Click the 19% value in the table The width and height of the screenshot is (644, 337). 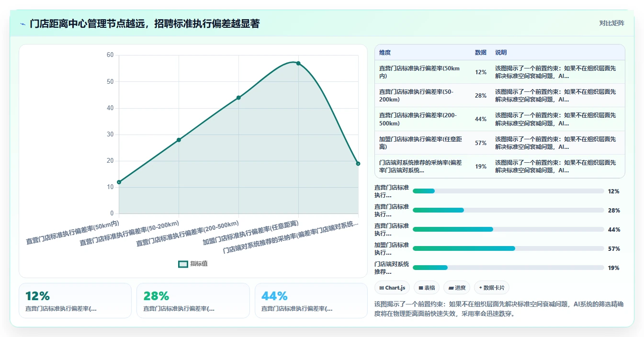coord(481,167)
